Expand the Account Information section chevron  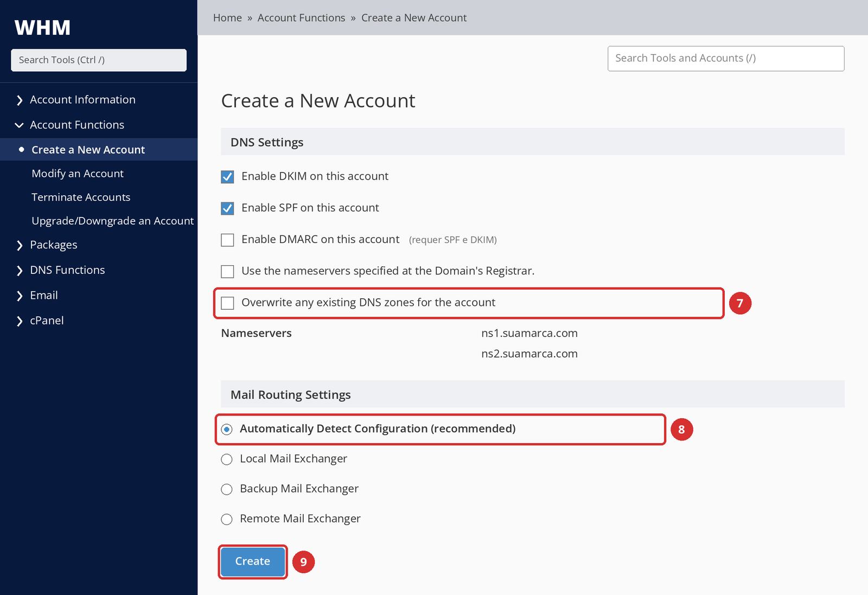(x=20, y=100)
